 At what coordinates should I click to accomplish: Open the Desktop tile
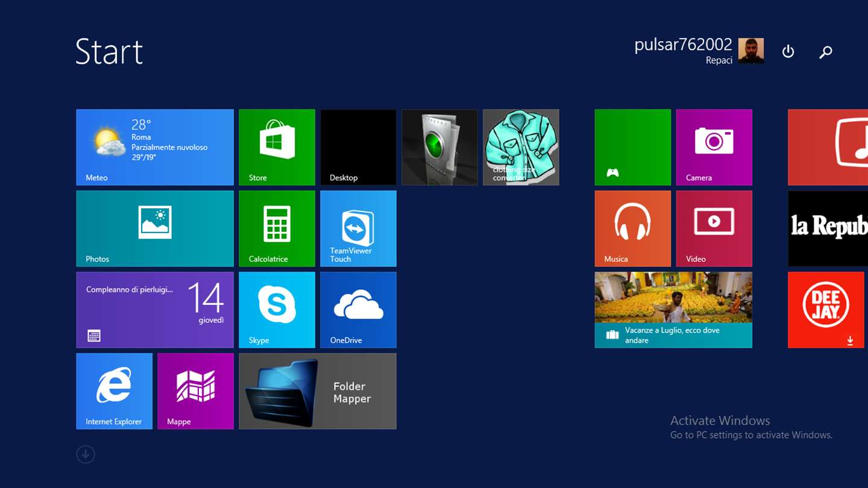[x=358, y=147]
